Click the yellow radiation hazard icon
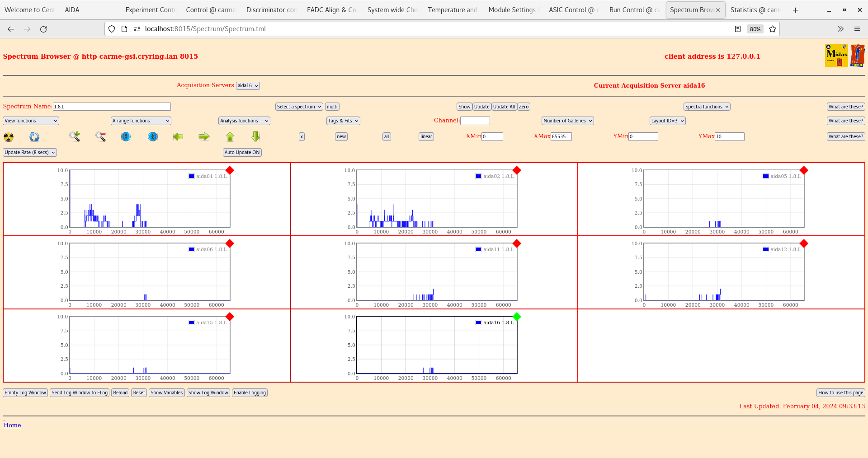The width and height of the screenshot is (868, 458). click(9, 137)
